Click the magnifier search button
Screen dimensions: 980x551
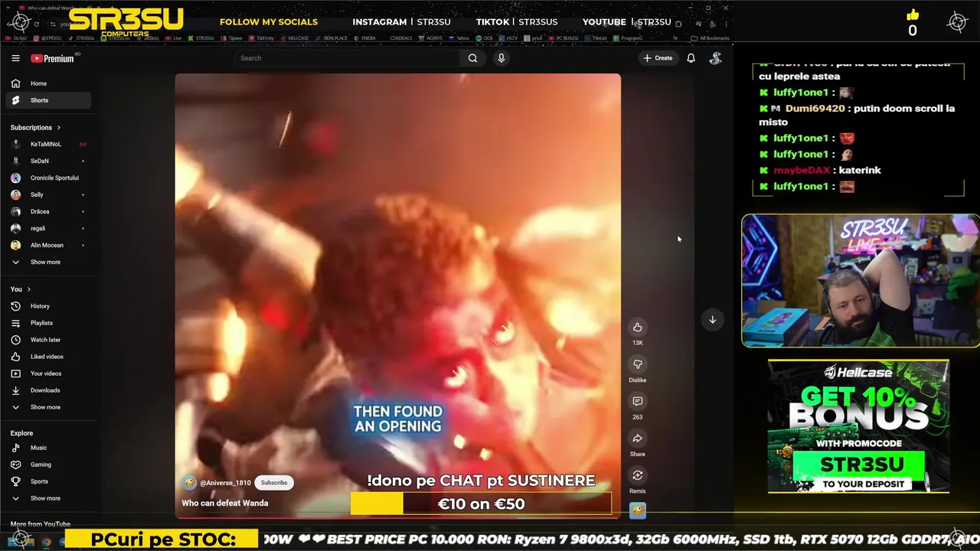[472, 58]
